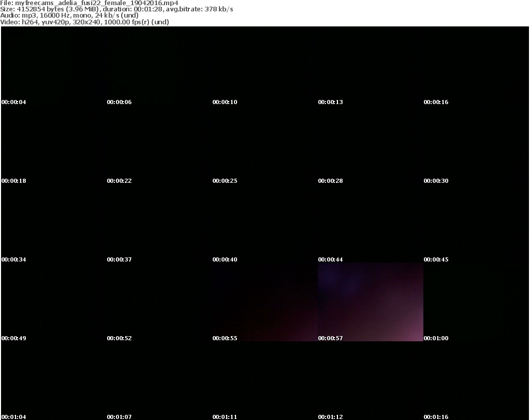Click the 00:00:40 timestamp label
The image size is (530, 420).
225,259
